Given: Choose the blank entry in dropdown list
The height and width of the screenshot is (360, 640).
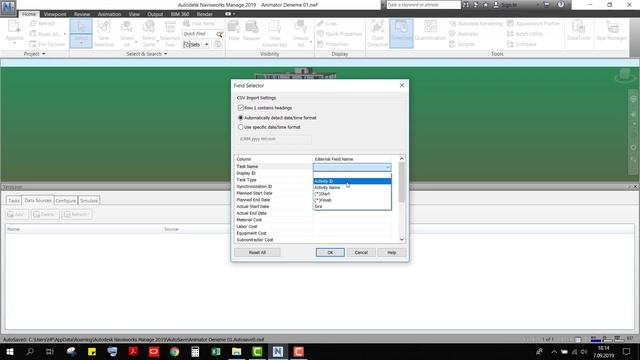Looking at the screenshot, I should pos(352,175).
